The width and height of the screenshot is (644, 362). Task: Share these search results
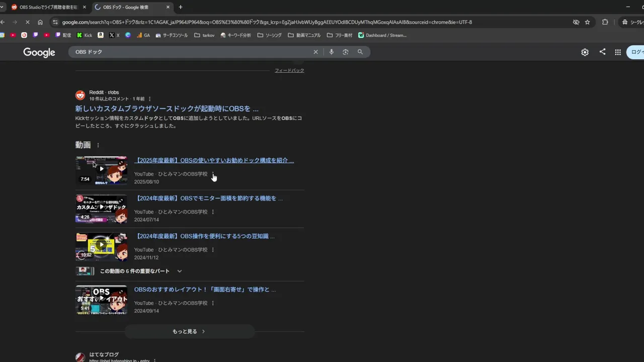(602, 52)
